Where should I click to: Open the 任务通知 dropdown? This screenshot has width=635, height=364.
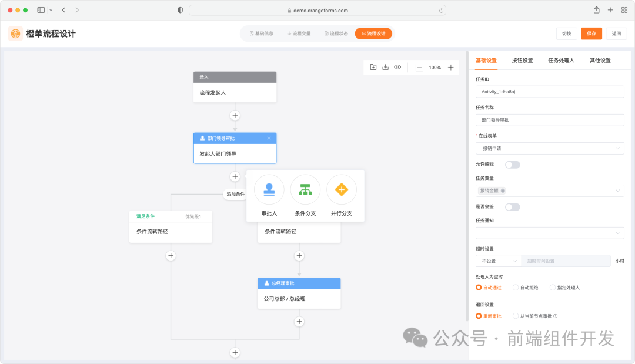point(550,232)
